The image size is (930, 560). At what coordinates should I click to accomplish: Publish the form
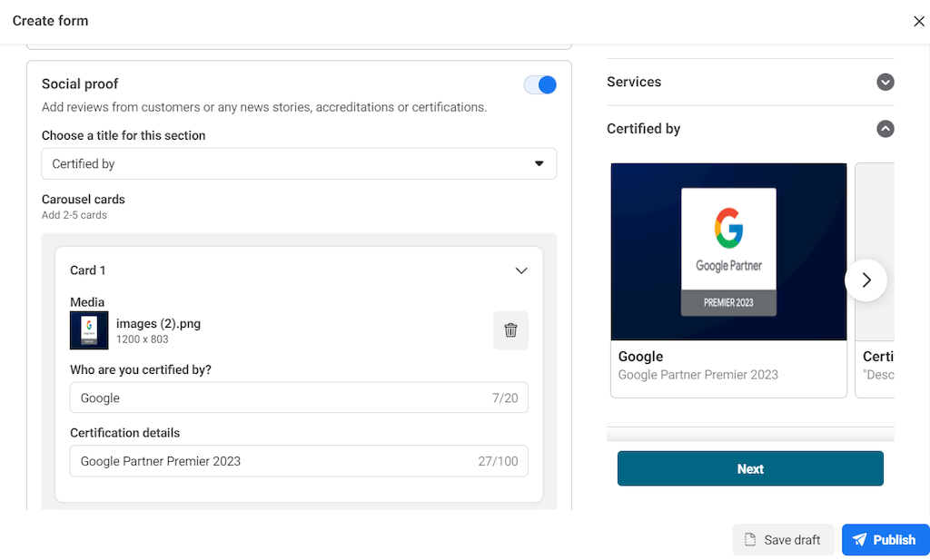coord(885,540)
